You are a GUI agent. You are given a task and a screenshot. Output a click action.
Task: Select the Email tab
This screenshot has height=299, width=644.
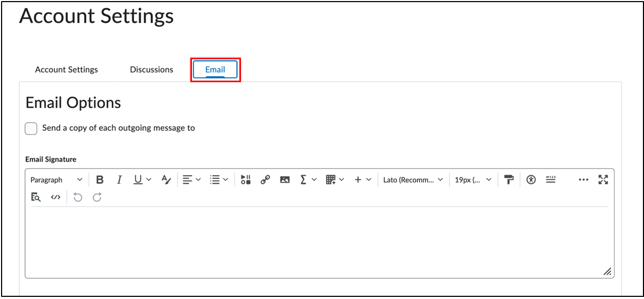(x=215, y=70)
